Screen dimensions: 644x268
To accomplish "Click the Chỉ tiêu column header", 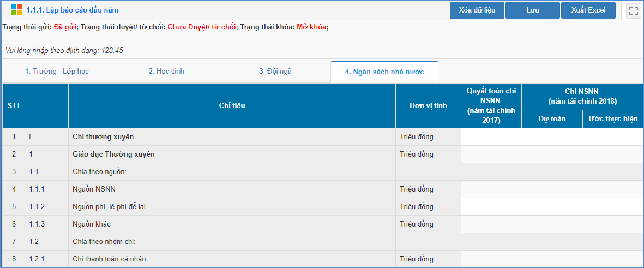I will (232, 105).
